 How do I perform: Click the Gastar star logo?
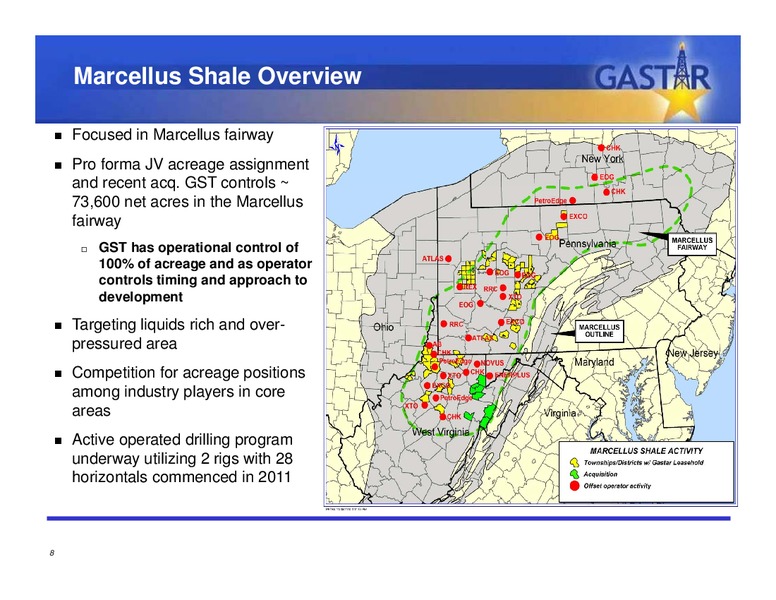[653, 82]
